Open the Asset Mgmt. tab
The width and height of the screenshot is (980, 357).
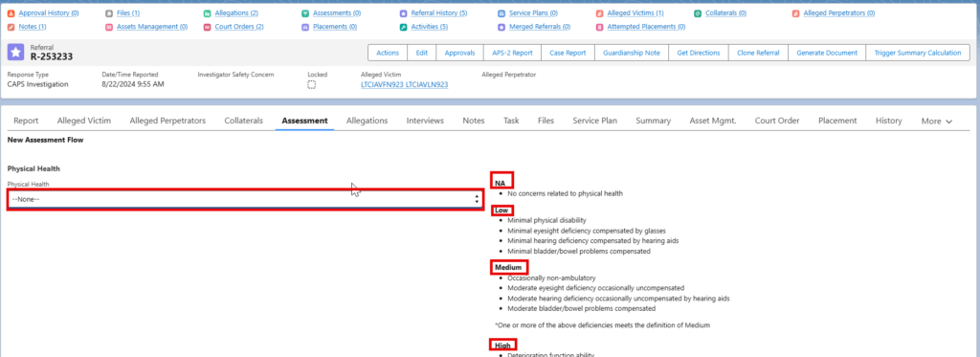tap(712, 121)
